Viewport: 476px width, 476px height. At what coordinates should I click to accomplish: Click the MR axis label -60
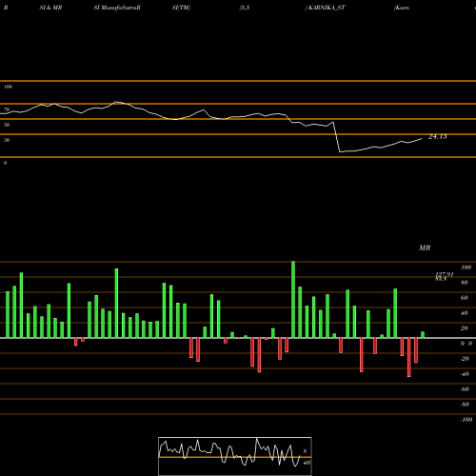(465, 389)
